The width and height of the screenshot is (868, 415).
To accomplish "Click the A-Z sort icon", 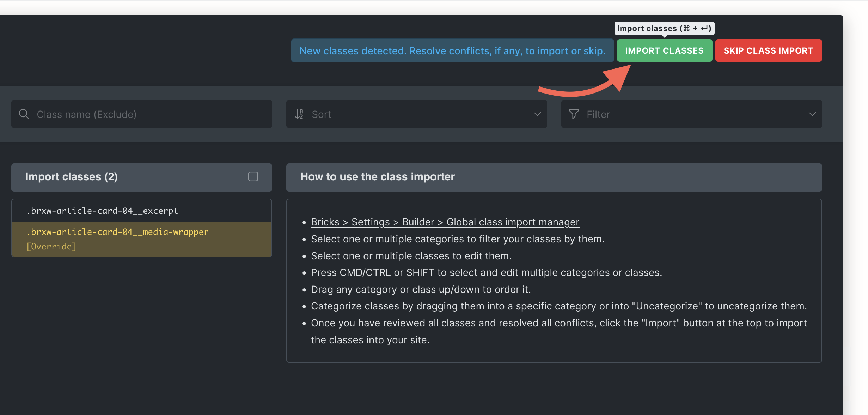I will point(299,114).
